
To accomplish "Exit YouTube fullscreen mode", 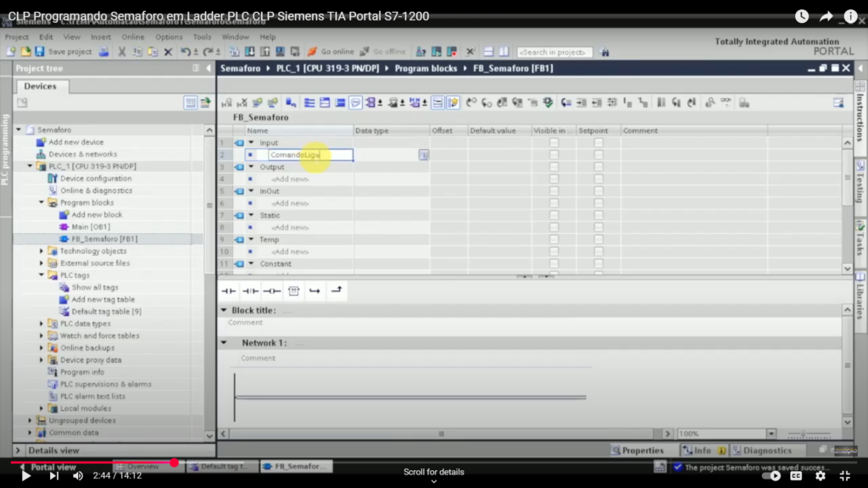I will coord(845,475).
